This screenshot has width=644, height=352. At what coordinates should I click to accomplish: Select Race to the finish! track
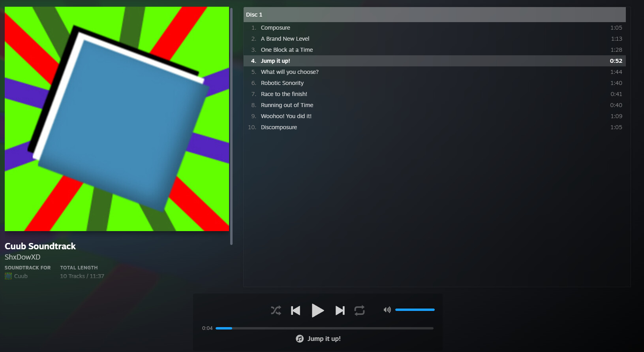coord(284,94)
